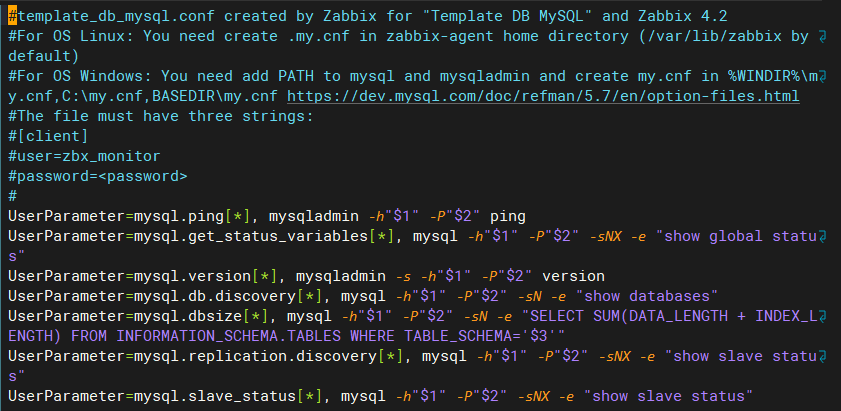Image resolution: width=841 pixels, height=411 pixels.
Task: Click the '-sNX' flag on the get_status_variables line
Action: [x=605, y=237]
